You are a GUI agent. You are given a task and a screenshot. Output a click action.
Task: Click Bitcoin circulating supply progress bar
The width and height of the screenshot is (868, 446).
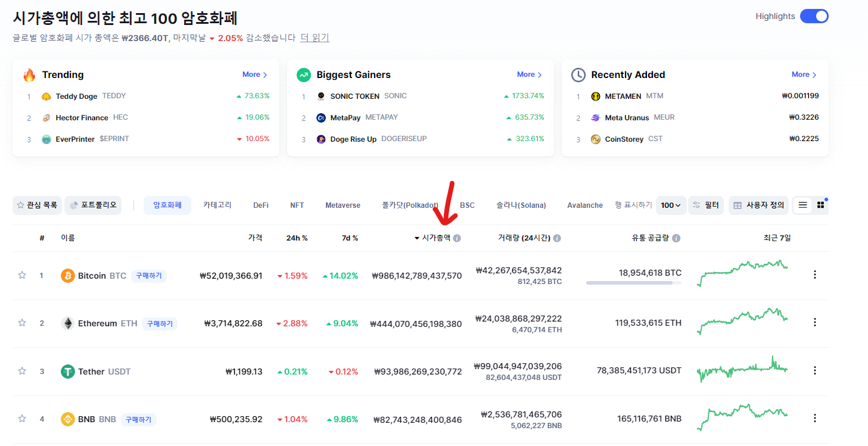tap(634, 283)
